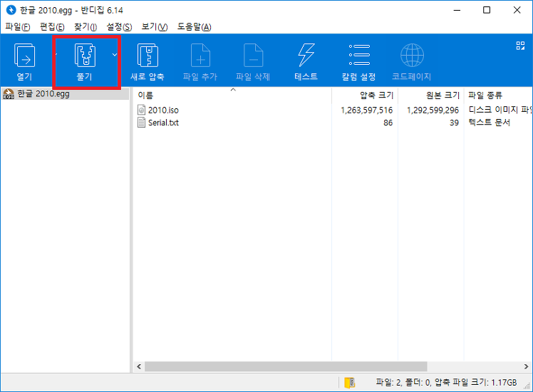Open the 설정(S) menu
Viewport: 533px width, 392px height.
click(119, 27)
